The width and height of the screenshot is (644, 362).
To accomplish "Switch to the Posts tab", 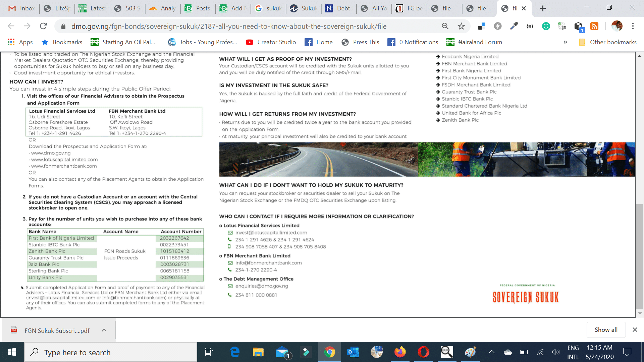I will [198, 8].
